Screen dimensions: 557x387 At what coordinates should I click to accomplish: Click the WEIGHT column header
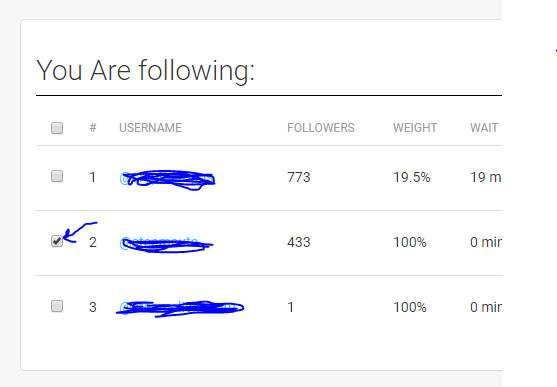click(415, 128)
